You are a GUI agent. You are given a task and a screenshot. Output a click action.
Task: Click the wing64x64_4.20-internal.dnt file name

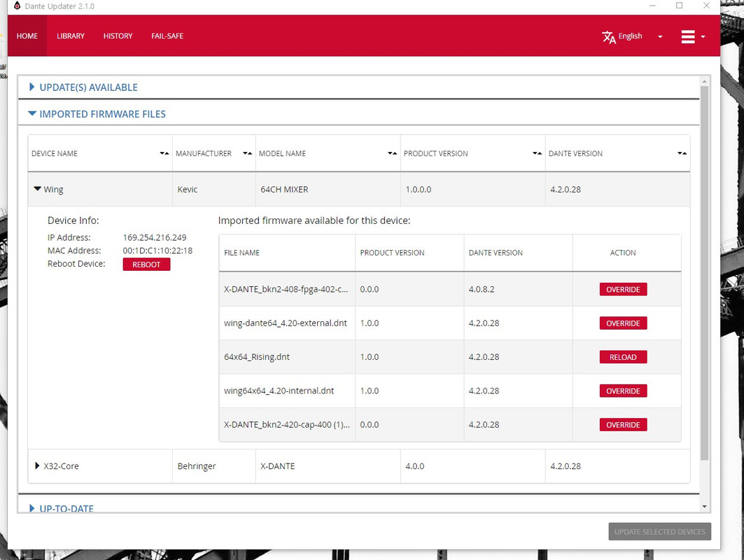[x=279, y=391]
